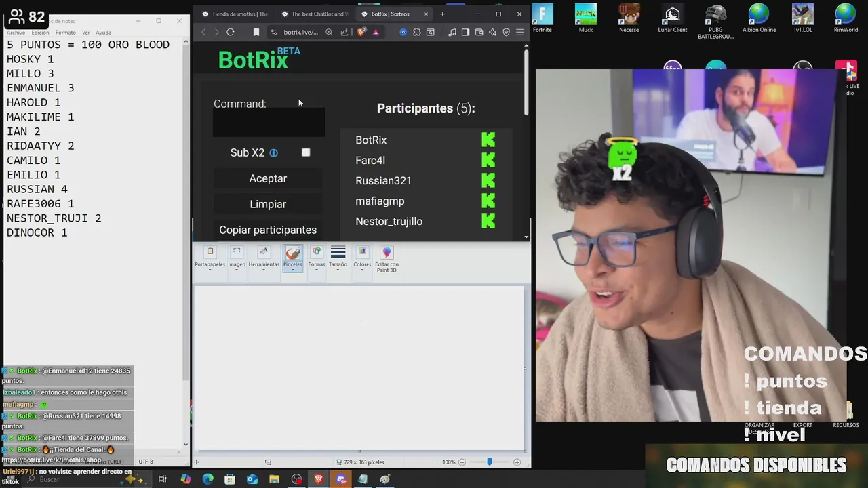
Task: Click the share icon in address bar
Action: point(344,32)
